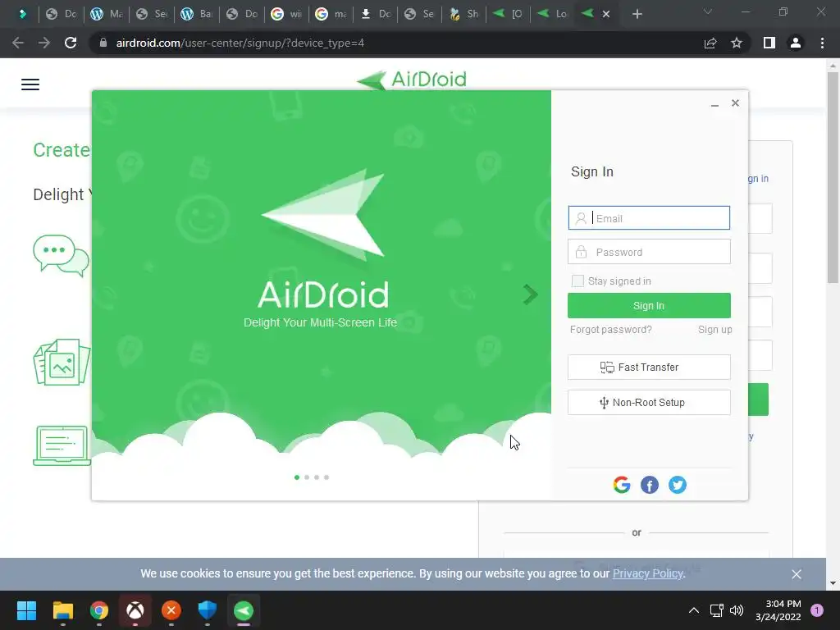The width and height of the screenshot is (840, 630).
Task: Select the second slideshow dot indicator
Action: coord(307,477)
